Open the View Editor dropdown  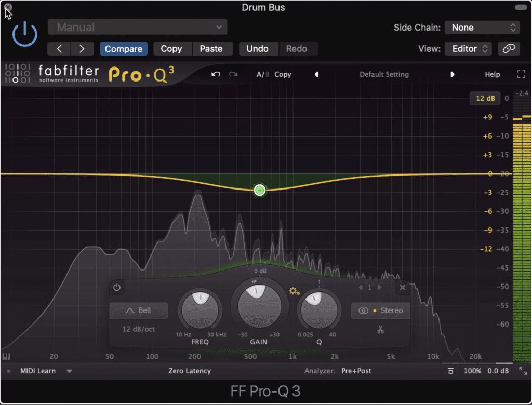(468, 49)
